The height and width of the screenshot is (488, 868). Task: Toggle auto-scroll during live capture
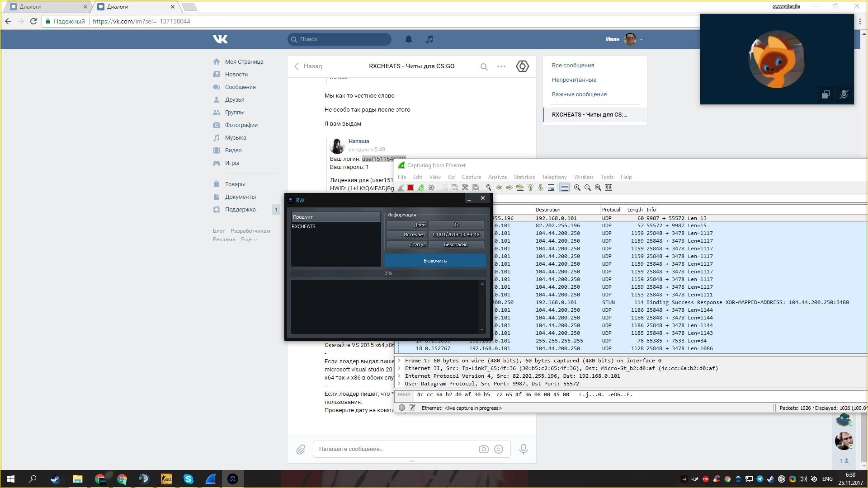(551, 188)
